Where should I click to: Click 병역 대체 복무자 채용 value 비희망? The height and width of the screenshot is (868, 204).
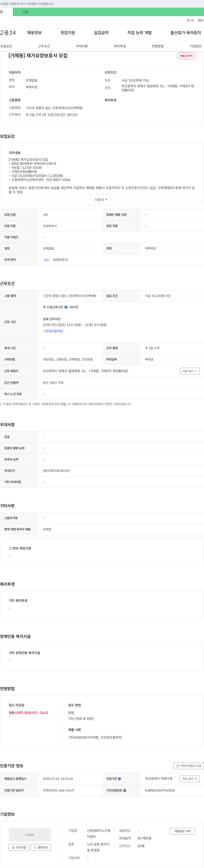(x=47, y=529)
